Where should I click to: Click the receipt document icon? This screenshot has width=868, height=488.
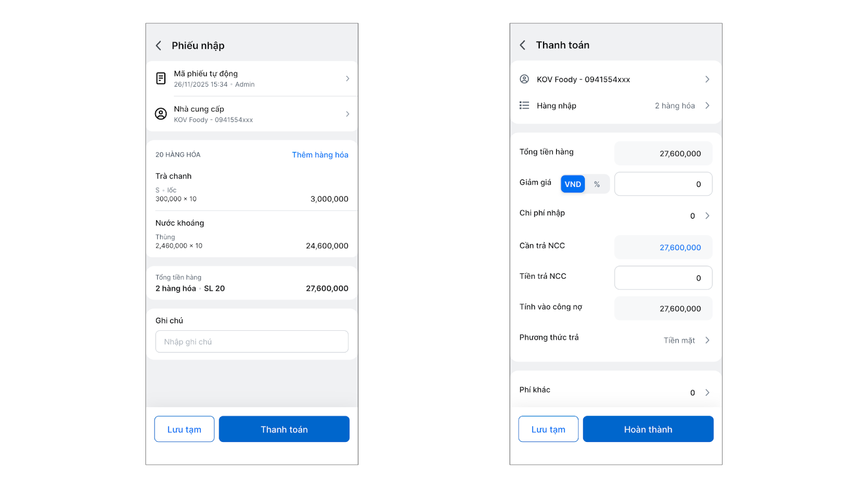(x=161, y=79)
